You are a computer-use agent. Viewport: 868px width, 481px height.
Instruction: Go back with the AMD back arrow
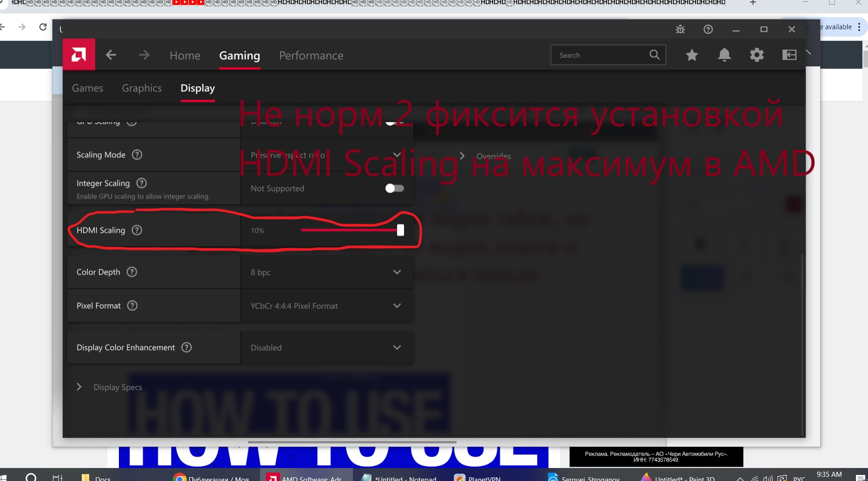[x=111, y=55]
